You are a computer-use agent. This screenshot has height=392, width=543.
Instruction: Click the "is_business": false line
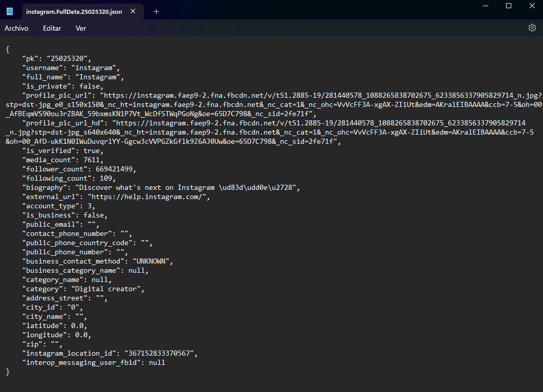click(x=65, y=215)
